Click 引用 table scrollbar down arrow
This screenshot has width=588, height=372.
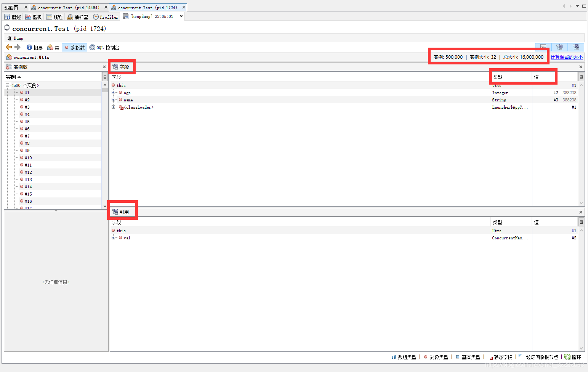pyautogui.click(x=581, y=348)
